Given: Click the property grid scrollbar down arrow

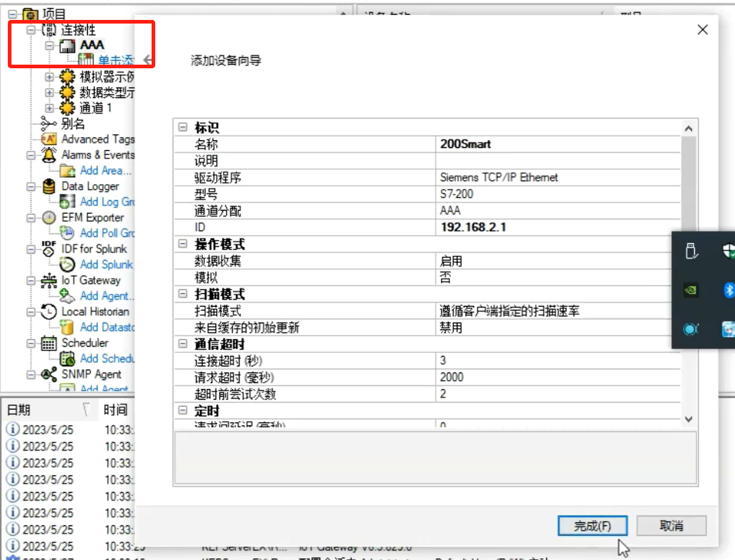Looking at the screenshot, I should (x=688, y=419).
